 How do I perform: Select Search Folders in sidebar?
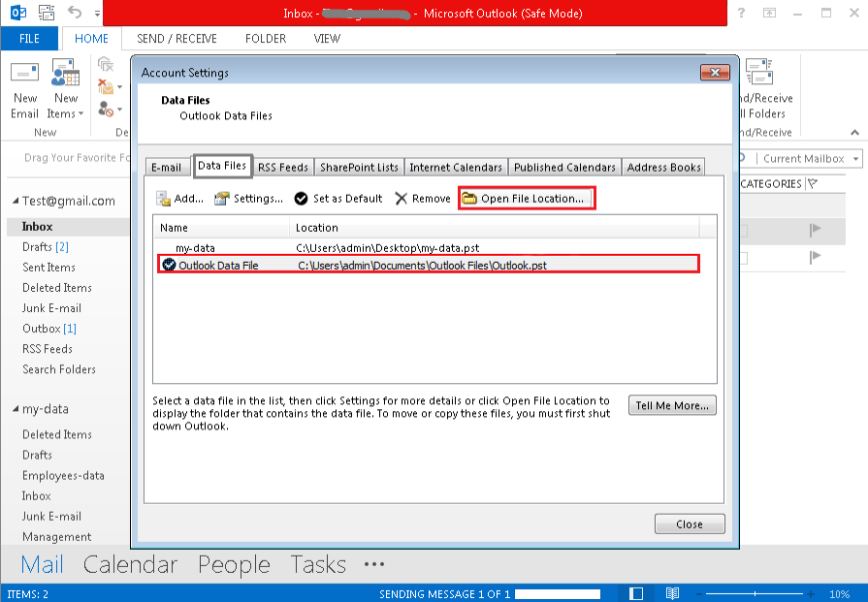pos(59,369)
